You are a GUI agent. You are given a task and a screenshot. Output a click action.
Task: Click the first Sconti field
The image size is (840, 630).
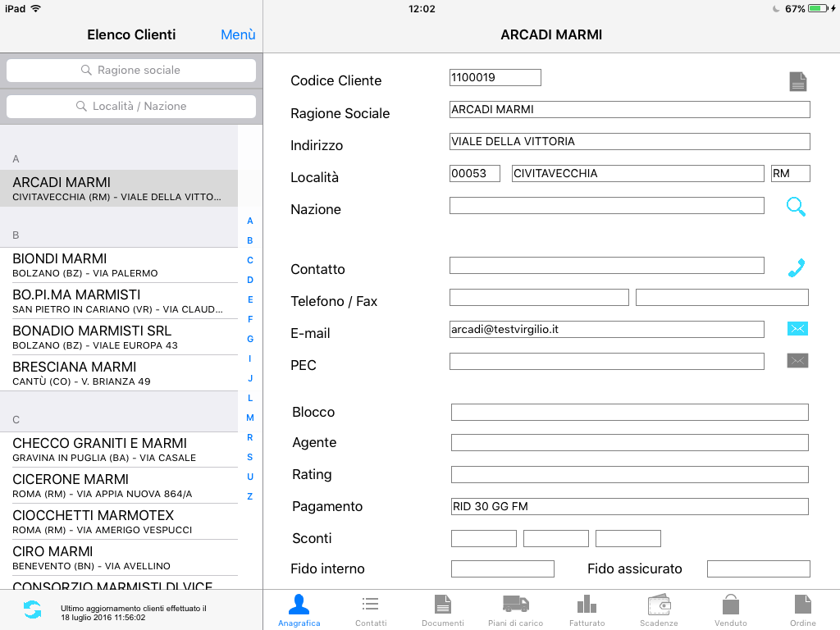484,538
